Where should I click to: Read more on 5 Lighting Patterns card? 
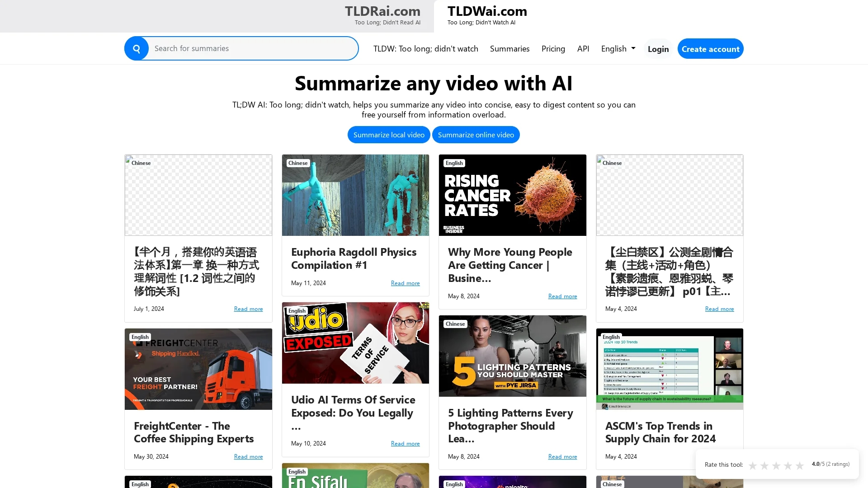562,457
